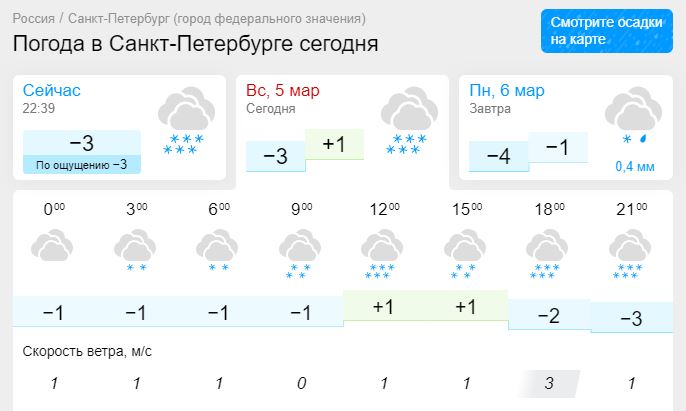Screen dimensions: 686x411
Task: Click the +1 temperature at 12:00
Action: click(383, 306)
